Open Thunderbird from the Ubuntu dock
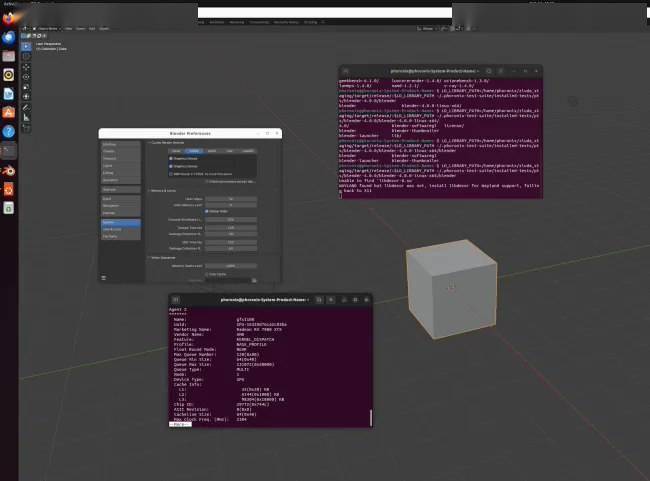This screenshot has height=481, width=650. tap(9, 37)
